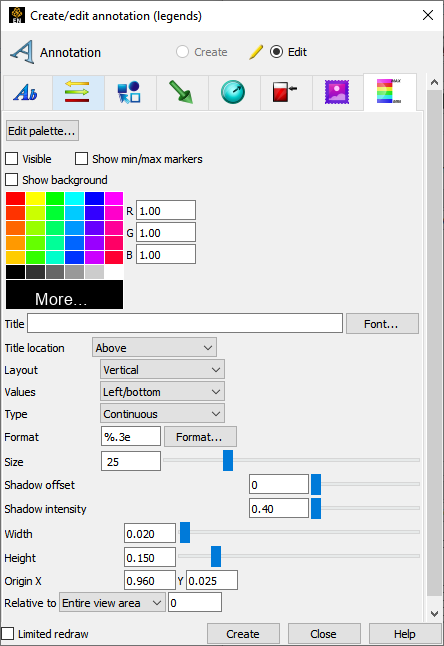Click the Shadow intensity value field

coord(279,508)
